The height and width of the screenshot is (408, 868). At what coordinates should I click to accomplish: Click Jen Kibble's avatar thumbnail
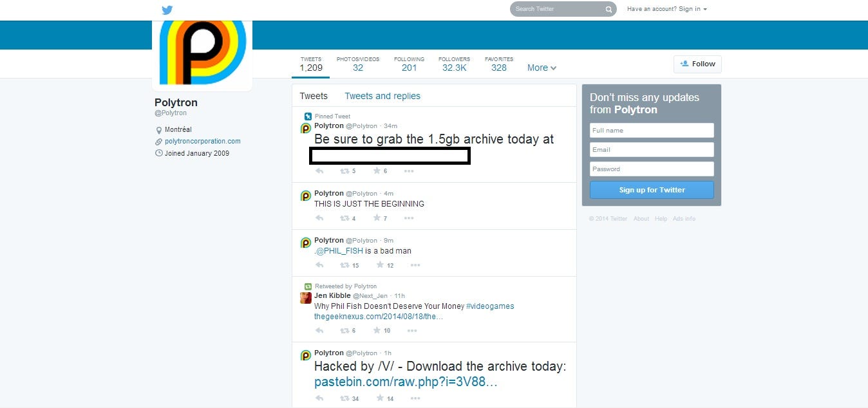tap(306, 298)
